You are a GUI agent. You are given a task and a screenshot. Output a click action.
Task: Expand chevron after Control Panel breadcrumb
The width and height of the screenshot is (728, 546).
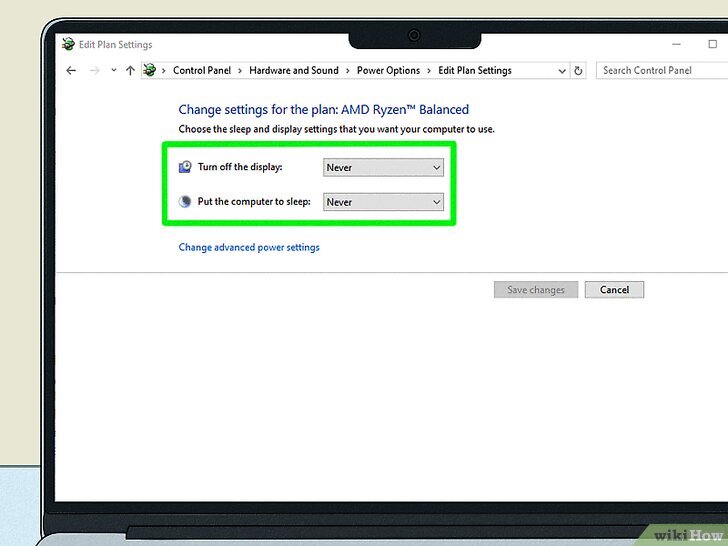click(x=240, y=71)
